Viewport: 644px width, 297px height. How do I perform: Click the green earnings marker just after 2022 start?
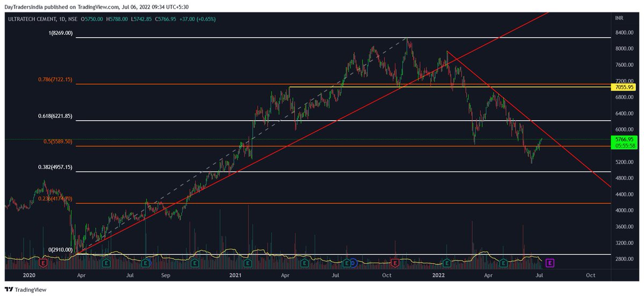[x=447, y=263]
